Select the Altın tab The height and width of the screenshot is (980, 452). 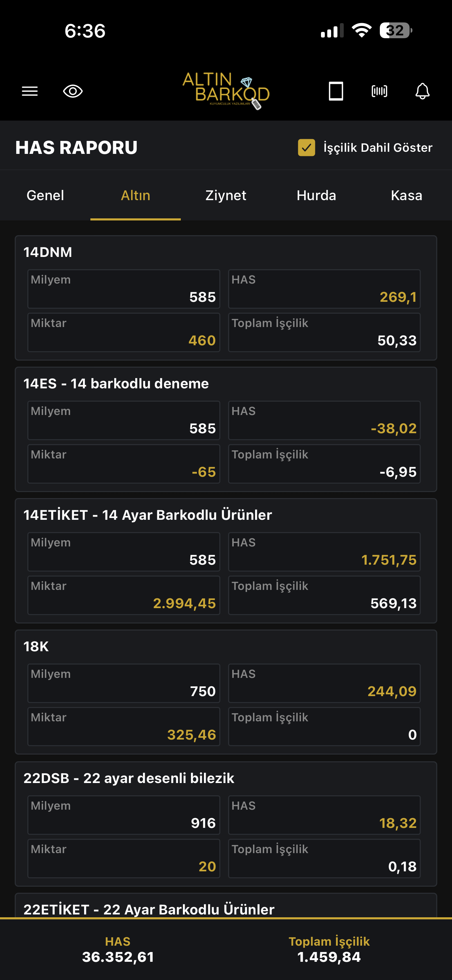coord(136,196)
